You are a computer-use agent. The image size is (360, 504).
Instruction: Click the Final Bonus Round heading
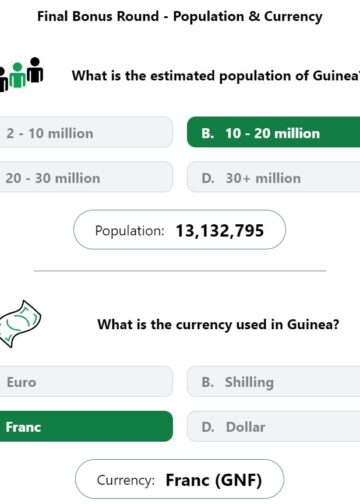[180, 16]
